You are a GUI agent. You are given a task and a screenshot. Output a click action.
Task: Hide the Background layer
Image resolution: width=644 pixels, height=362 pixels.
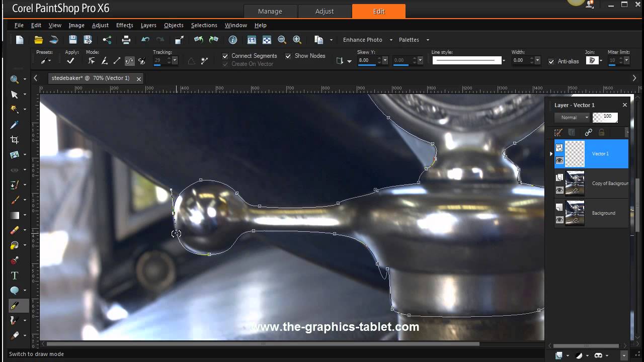click(x=559, y=220)
